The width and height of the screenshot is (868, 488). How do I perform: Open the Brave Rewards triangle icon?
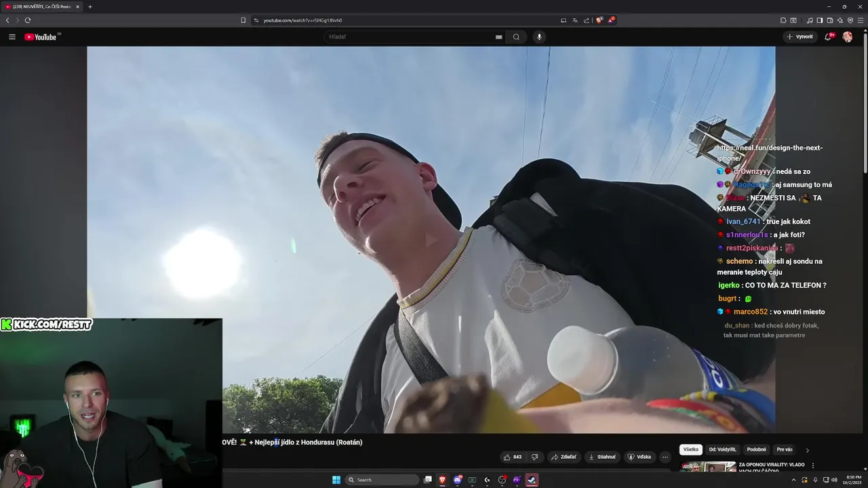coord(611,20)
